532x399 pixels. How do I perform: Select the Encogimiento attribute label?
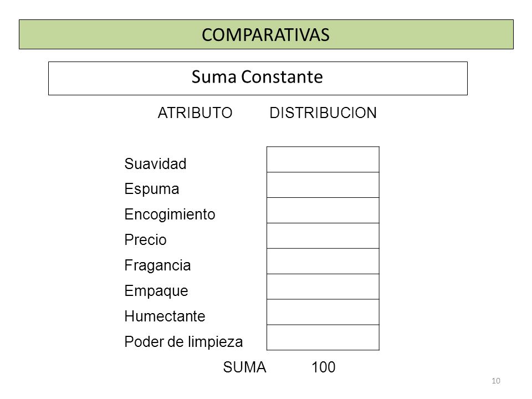click(170, 215)
